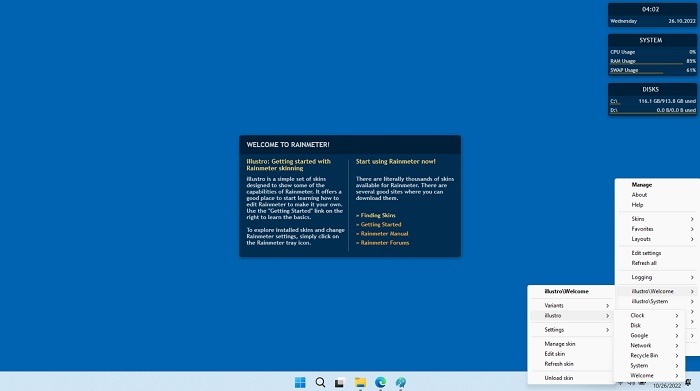Click the Start using Rainmeter now! heading
This screenshot has width=700, height=391.
(396, 162)
